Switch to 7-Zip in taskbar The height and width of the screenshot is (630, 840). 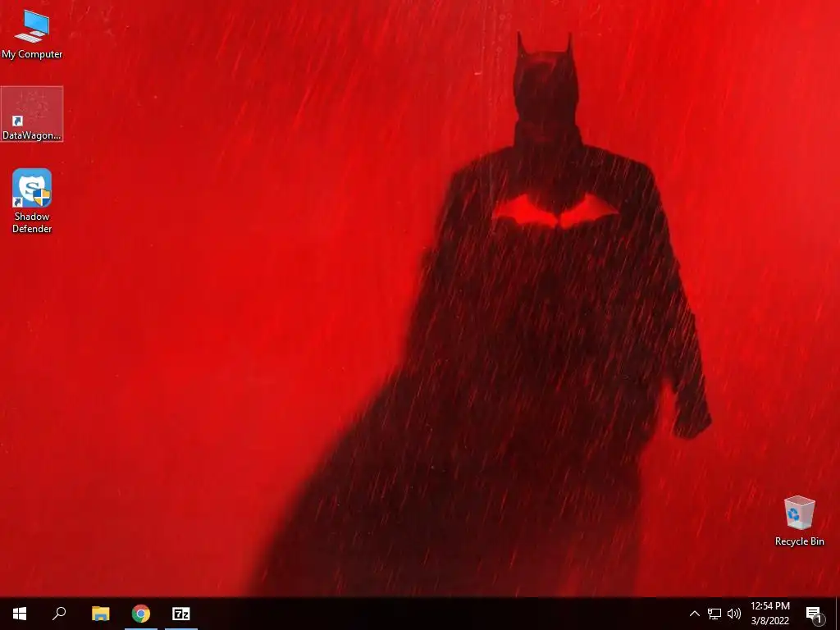click(x=181, y=614)
